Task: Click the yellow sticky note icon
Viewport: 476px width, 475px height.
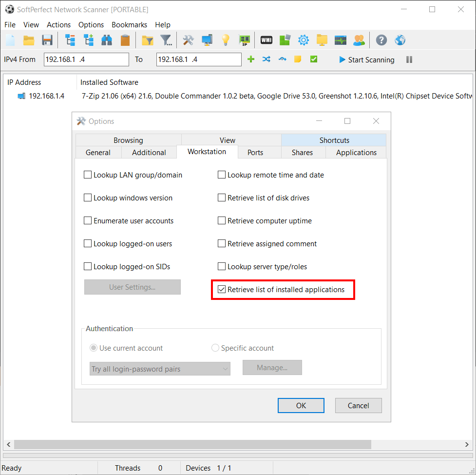Action: 298,59
